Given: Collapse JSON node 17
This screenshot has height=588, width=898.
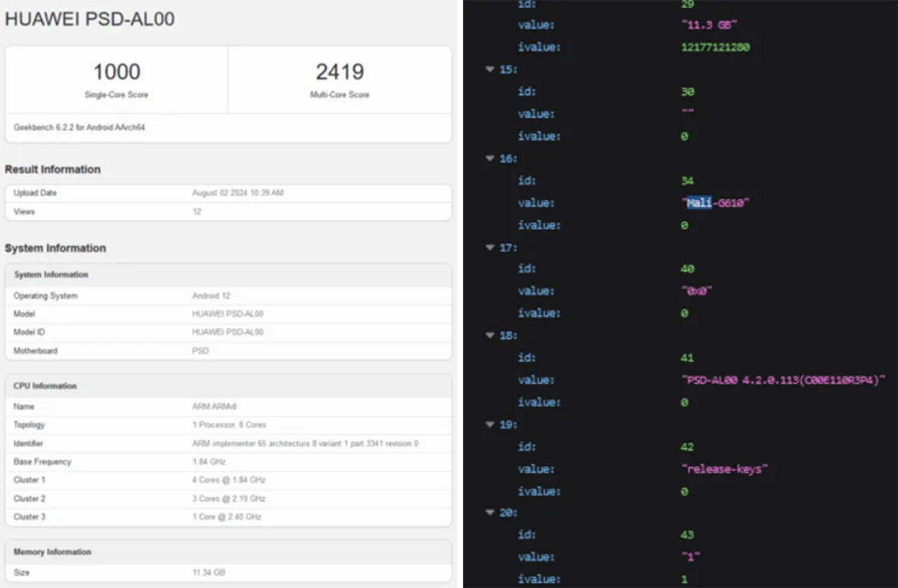Looking at the screenshot, I should 490,247.
